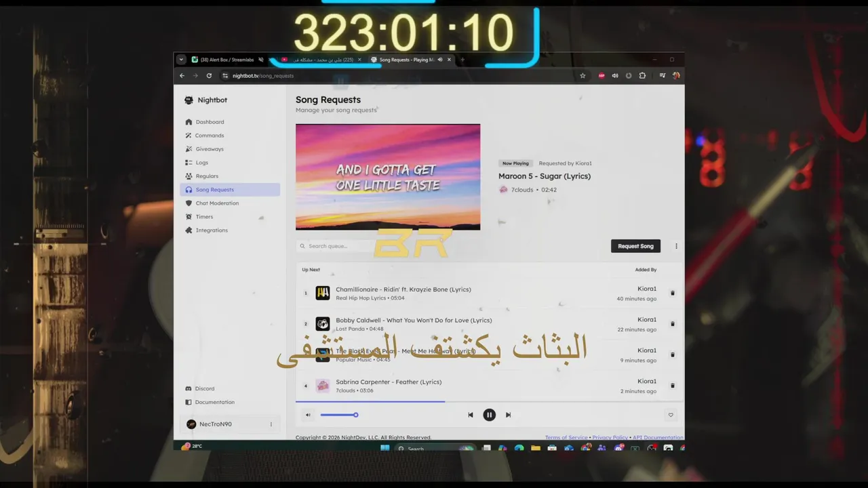The image size is (868, 488).
Task: Mute the player volume speaker icon
Action: [308, 415]
